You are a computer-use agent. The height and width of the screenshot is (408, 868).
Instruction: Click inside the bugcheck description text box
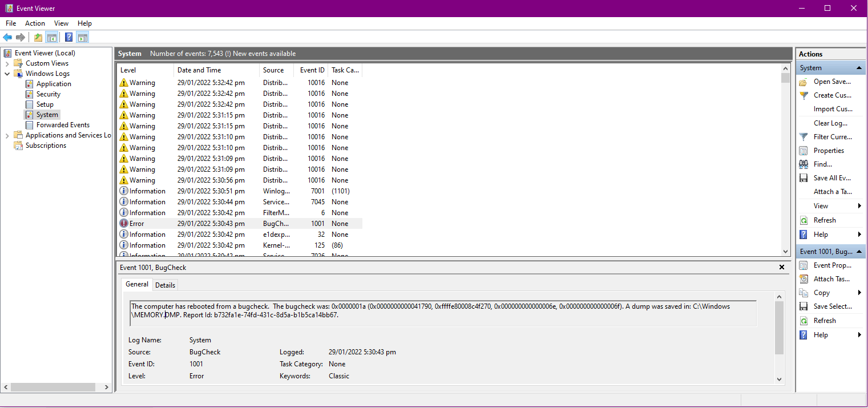click(443, 313)
